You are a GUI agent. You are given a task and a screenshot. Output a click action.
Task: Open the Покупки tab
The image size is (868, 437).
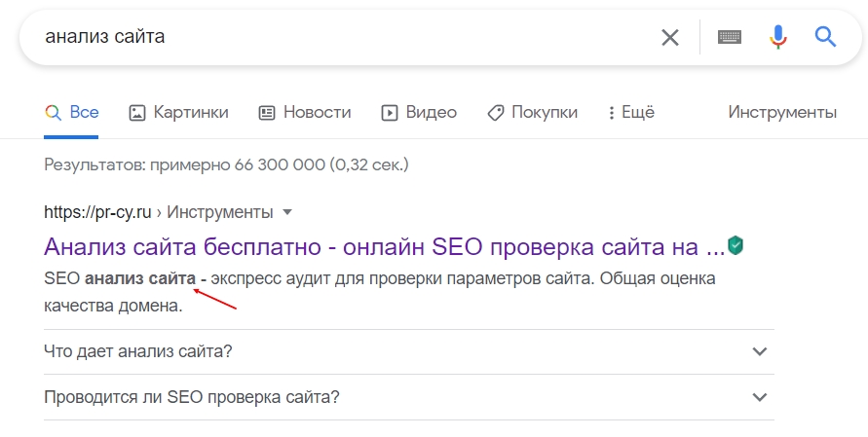click(x=533, y=113)
